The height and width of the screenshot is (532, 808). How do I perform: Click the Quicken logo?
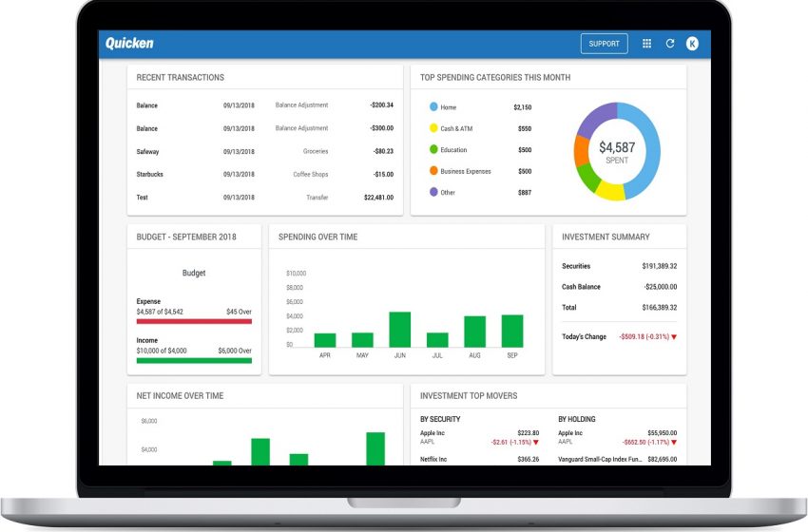tap(129, 44)
